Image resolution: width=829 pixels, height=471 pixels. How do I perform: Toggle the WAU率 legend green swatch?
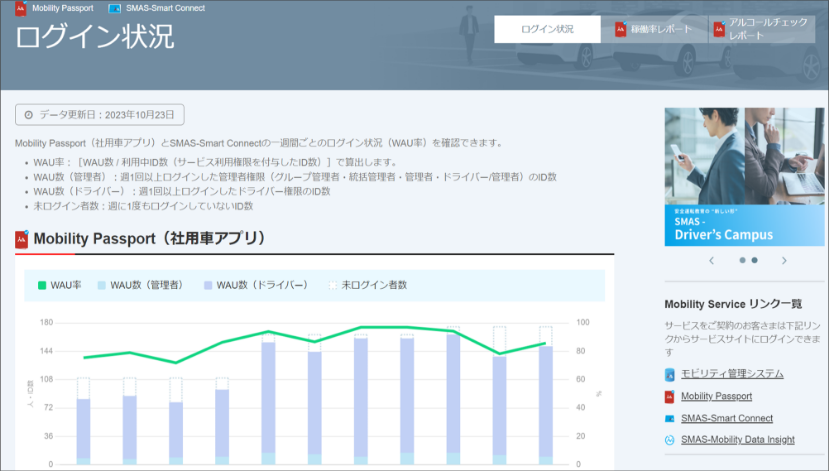[42, 285]
